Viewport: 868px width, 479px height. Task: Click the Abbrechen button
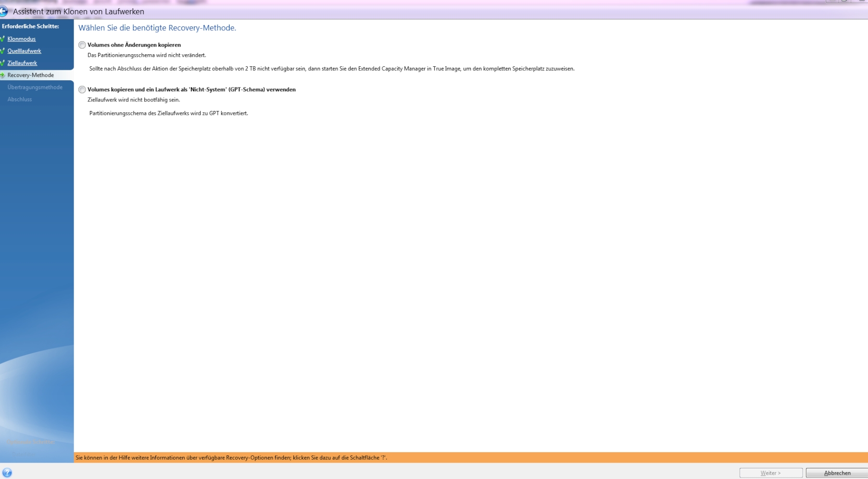(x=837, y=473)
